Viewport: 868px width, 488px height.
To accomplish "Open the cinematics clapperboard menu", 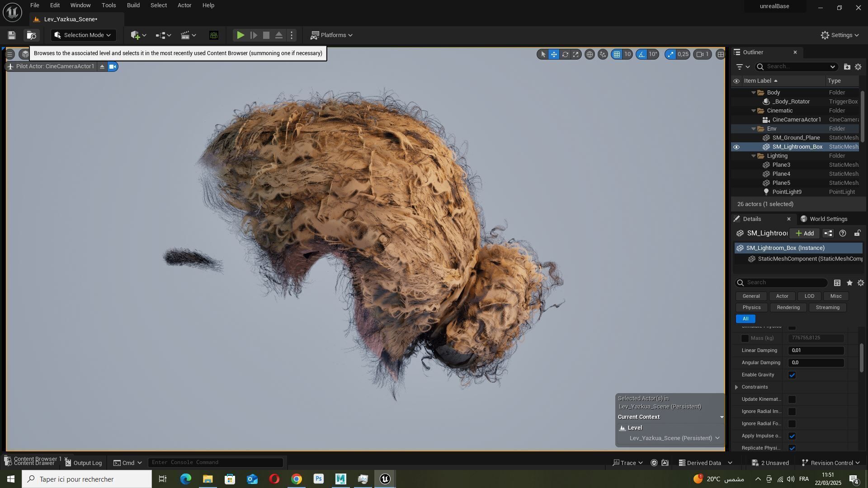I will click(189, 35).
